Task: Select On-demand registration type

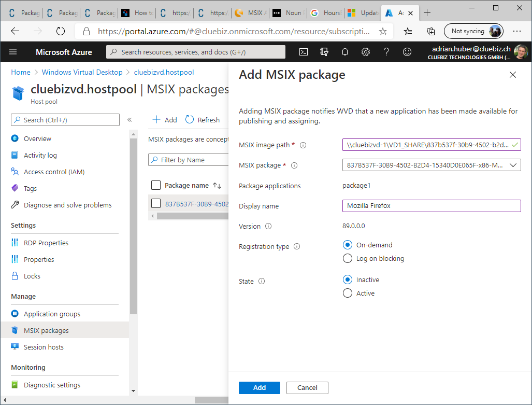Action: point(348,245)
